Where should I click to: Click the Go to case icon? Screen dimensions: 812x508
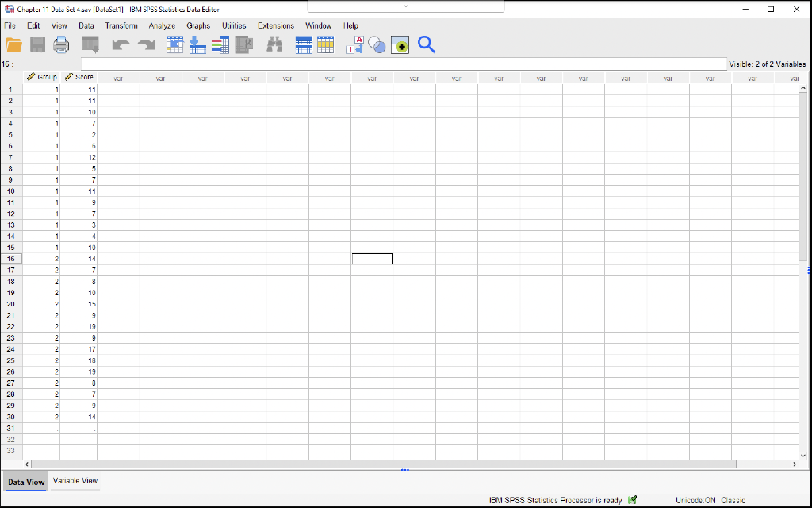click(x=174, y=44)
